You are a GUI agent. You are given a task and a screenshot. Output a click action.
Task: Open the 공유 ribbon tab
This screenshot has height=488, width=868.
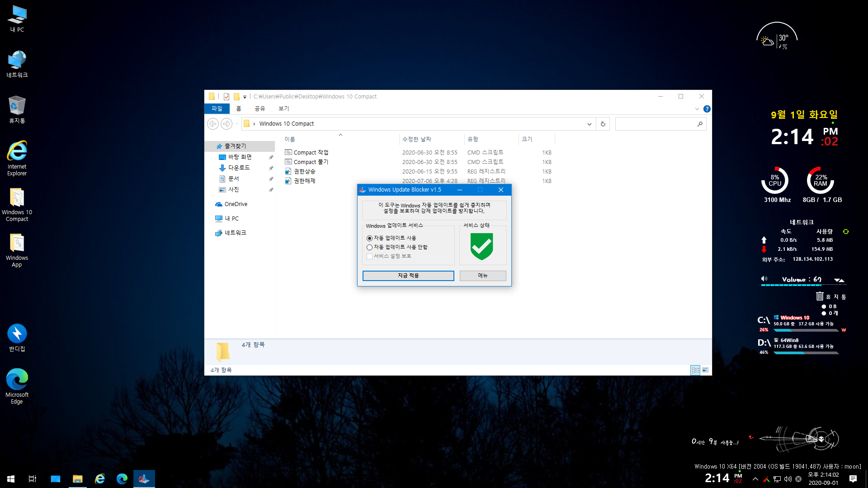point(260,108)
